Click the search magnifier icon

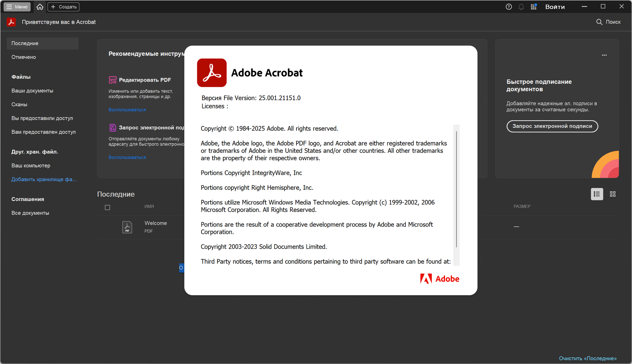point(599,22)
